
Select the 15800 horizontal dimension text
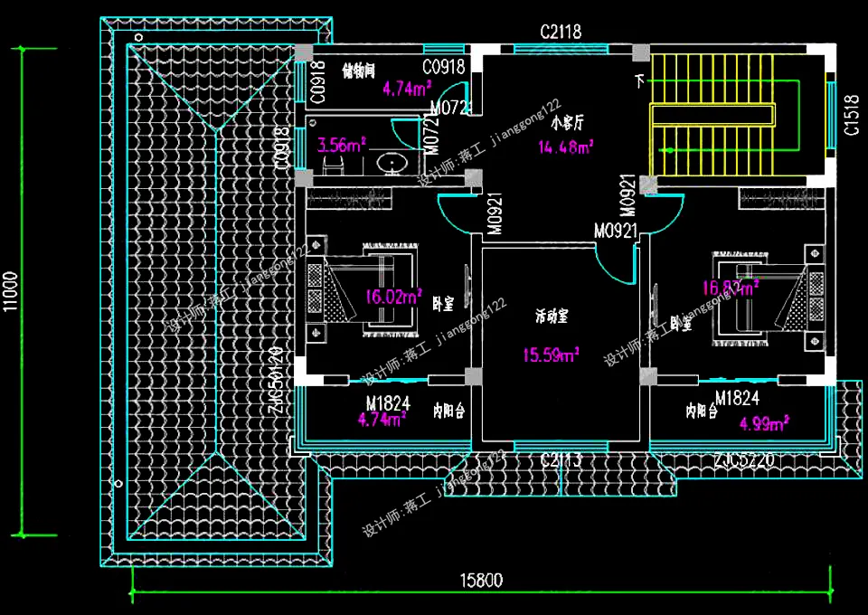tap(482, 580)
